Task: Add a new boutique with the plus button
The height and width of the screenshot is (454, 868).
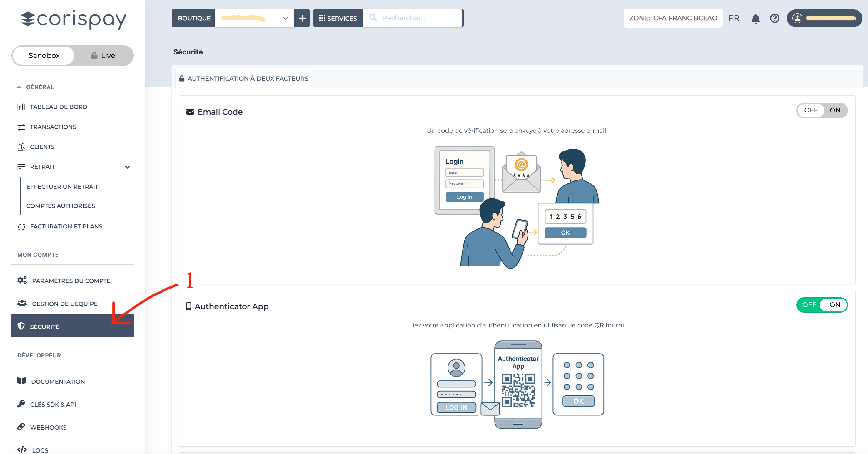Action: click(302, 18)
